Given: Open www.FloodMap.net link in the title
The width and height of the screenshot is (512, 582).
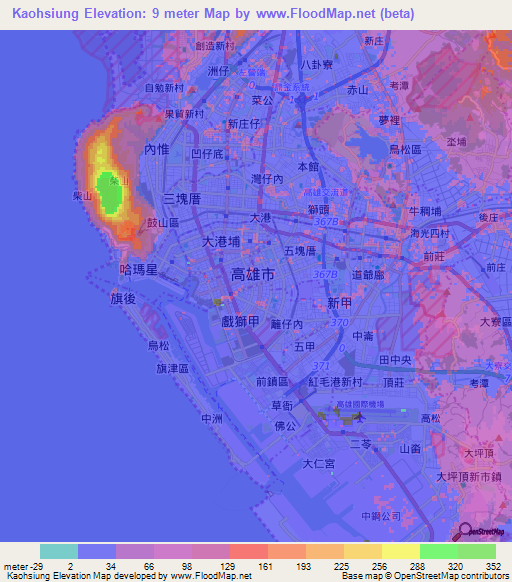Looking at the screenshot, I should click(x=316, y=13).
